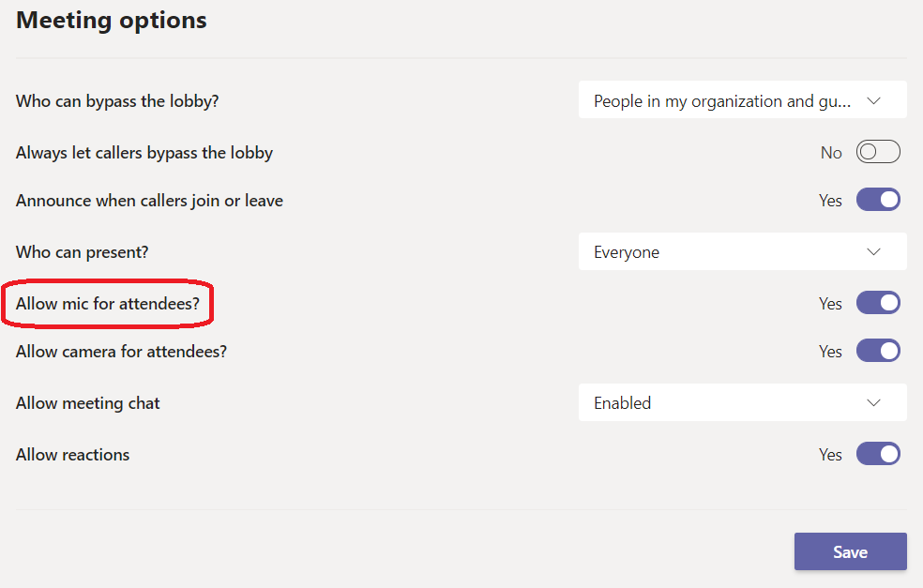Image resolution: width=923 pixels, height=588 pixels.
Task: Disable Announce when callers join or leave
Action: pos(878,200)
